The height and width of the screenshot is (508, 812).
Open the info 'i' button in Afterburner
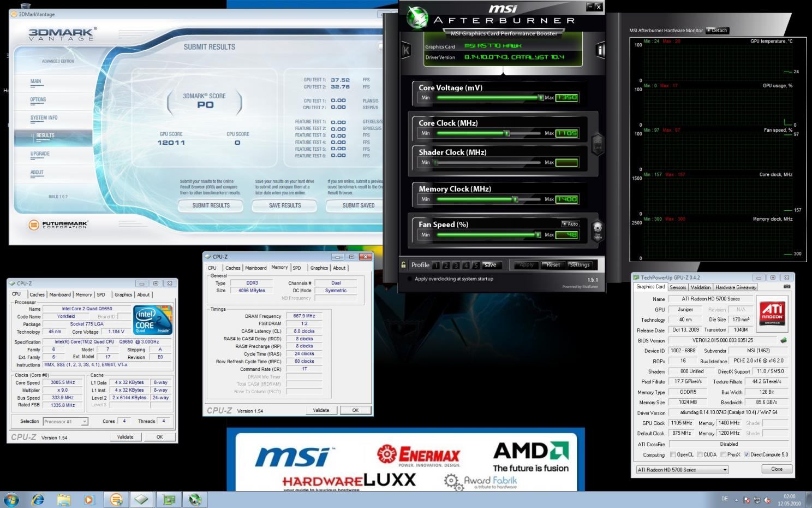[x=600, y=50]
